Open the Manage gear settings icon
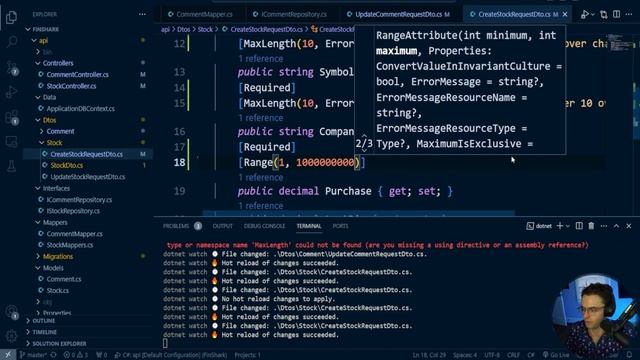The width and height of the screenshot is (640, 360). 11,336
